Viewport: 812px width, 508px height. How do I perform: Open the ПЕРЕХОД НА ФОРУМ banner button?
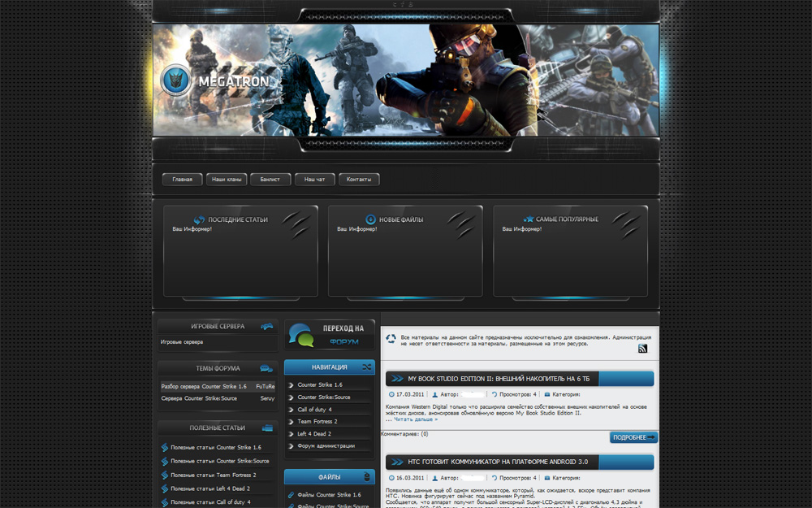click(330, 335)
